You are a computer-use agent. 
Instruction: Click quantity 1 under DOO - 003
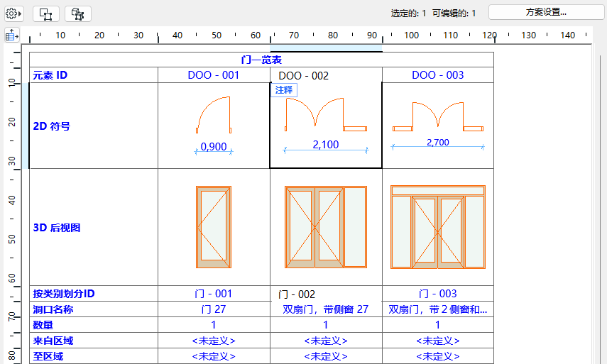click(x=438, y=325)
